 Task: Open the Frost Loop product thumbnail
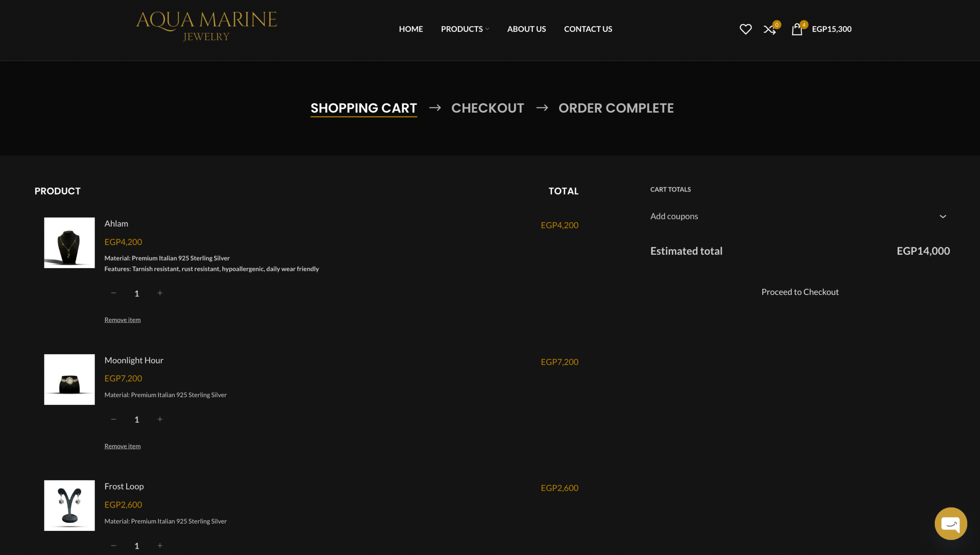tap(69, 505)
